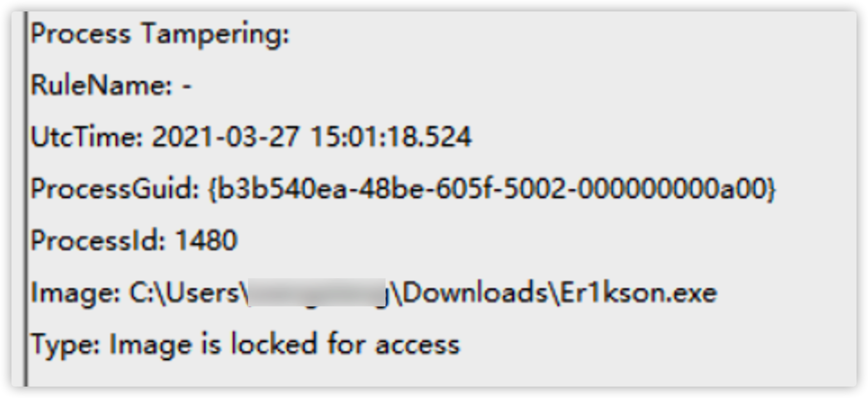Click the word 'Tampering:' in heading
Screen dimensions: 868x398
coord(215,35)
